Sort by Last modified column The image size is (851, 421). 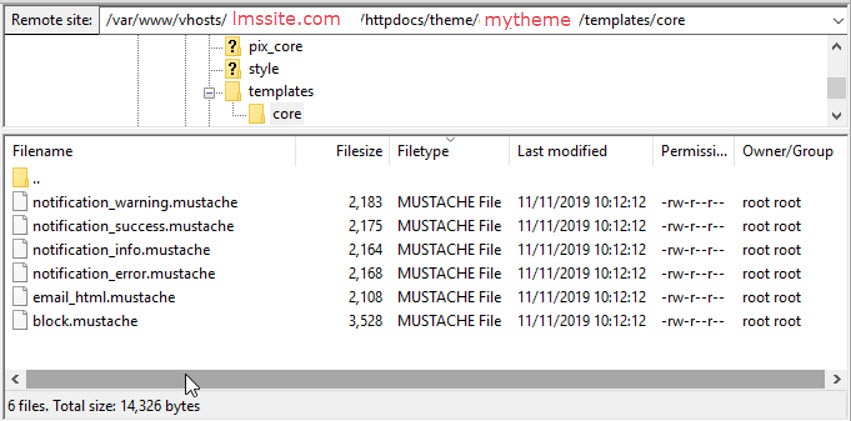pos(562,151)
